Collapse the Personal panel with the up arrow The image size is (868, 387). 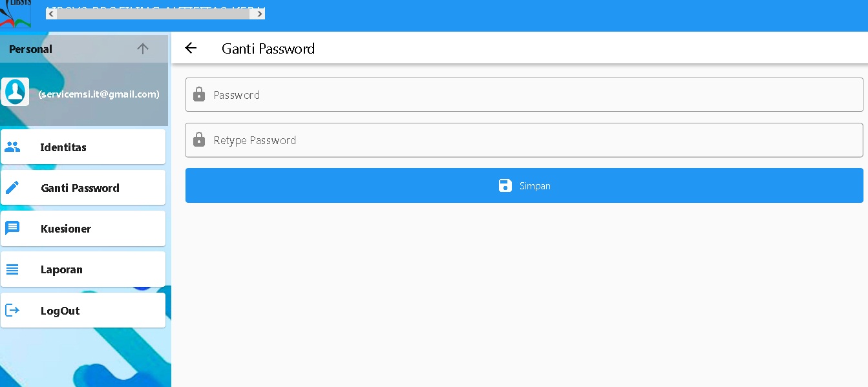(x=143, y=48)
